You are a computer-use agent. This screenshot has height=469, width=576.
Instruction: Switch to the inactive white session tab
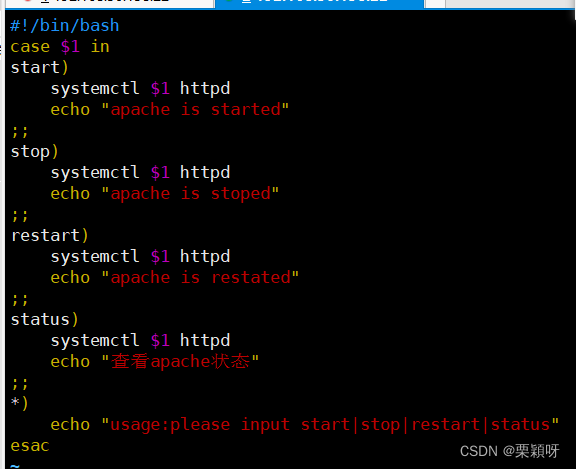point(109,3)
